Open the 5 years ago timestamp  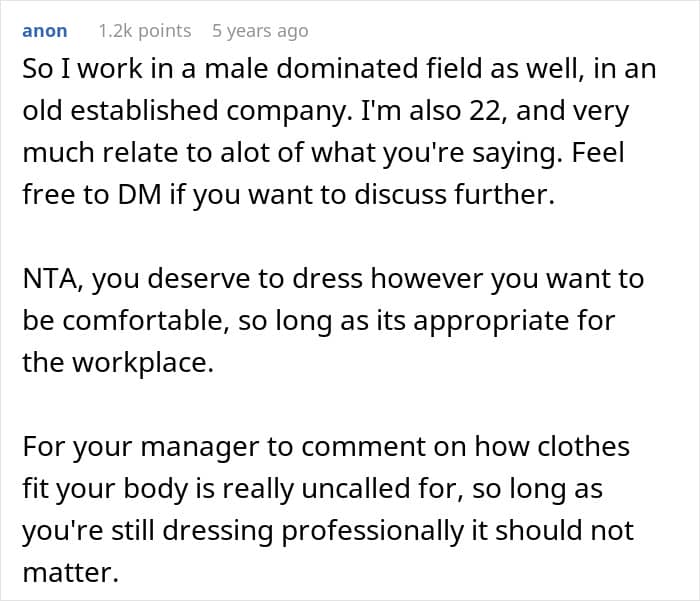[x=260, y=31]
